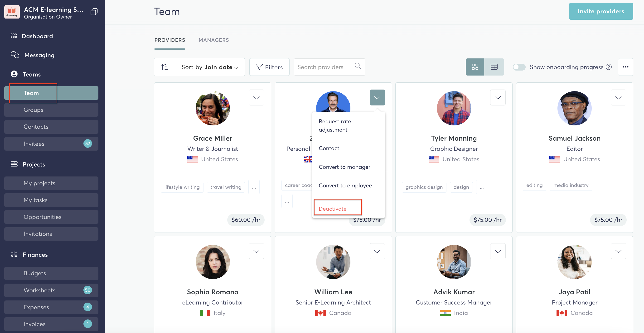The image size is (644, 333).
Task: Open onboarding progress help icon
Action: click(609, 67)
